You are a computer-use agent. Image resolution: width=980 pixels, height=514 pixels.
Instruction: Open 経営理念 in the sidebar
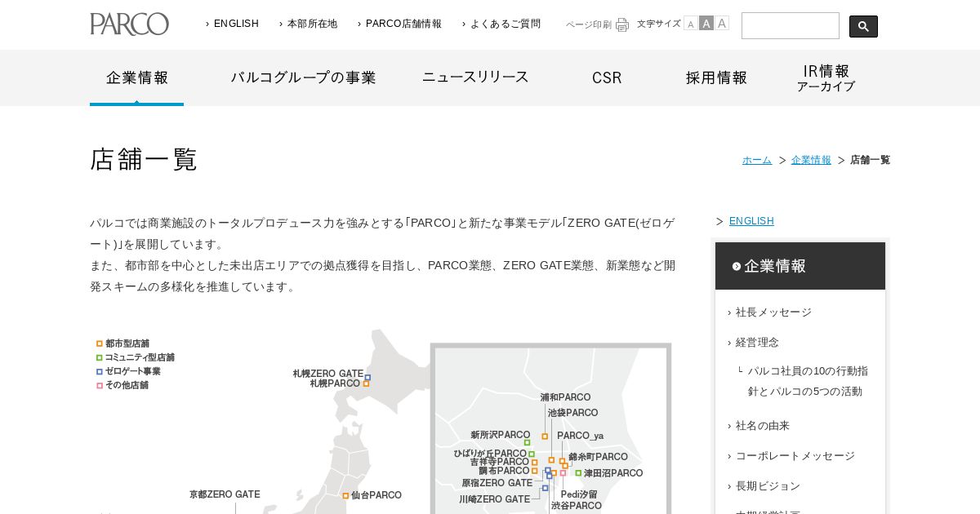pos(757,343)
